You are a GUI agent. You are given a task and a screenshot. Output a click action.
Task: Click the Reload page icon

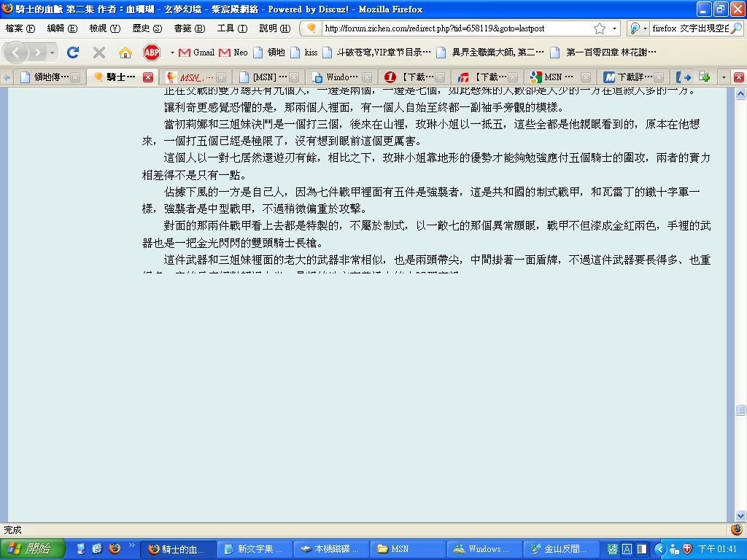click(72, 52)
